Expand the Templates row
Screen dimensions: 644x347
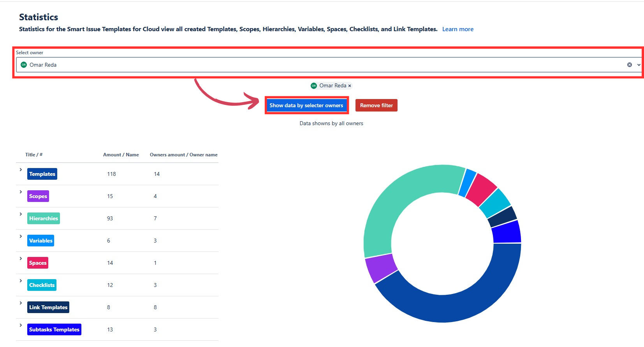pyautogui.click(x=21, y=170)
